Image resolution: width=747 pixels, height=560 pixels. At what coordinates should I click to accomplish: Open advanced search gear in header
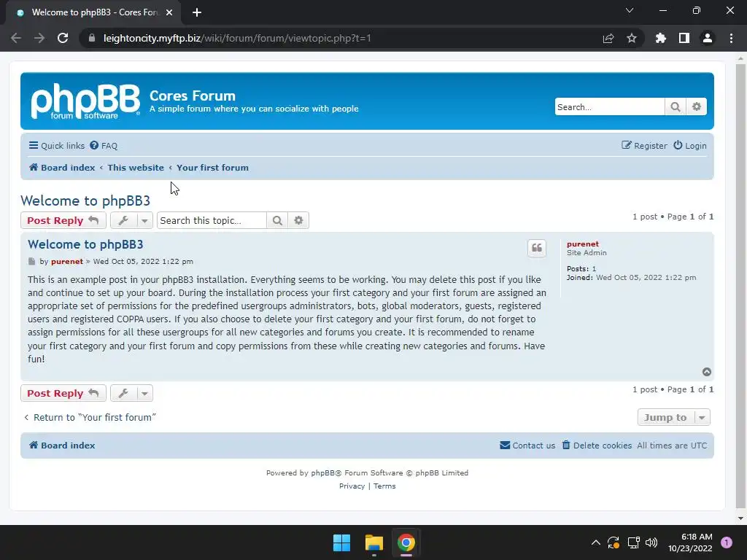coord(697,107)
